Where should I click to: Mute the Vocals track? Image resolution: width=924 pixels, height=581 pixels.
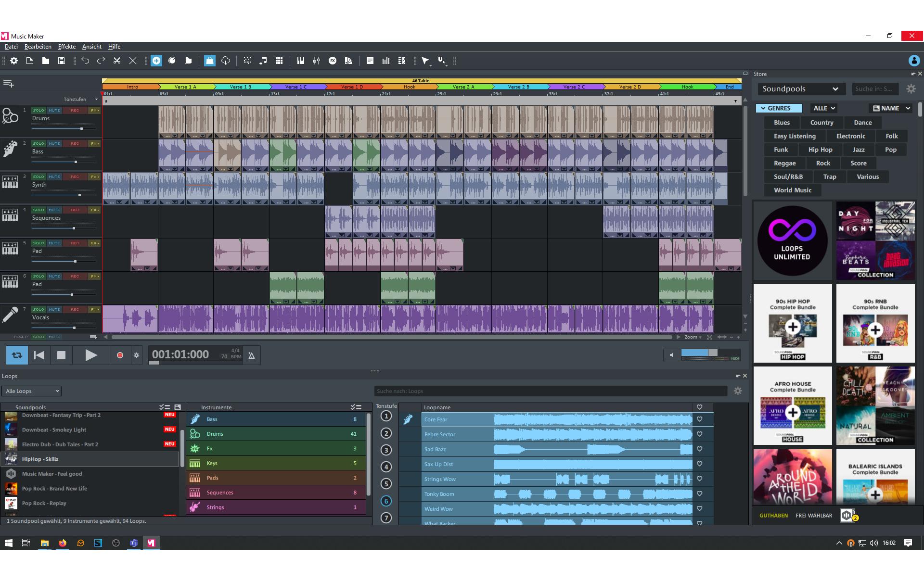pyautogui.click(x=54, y=309)
